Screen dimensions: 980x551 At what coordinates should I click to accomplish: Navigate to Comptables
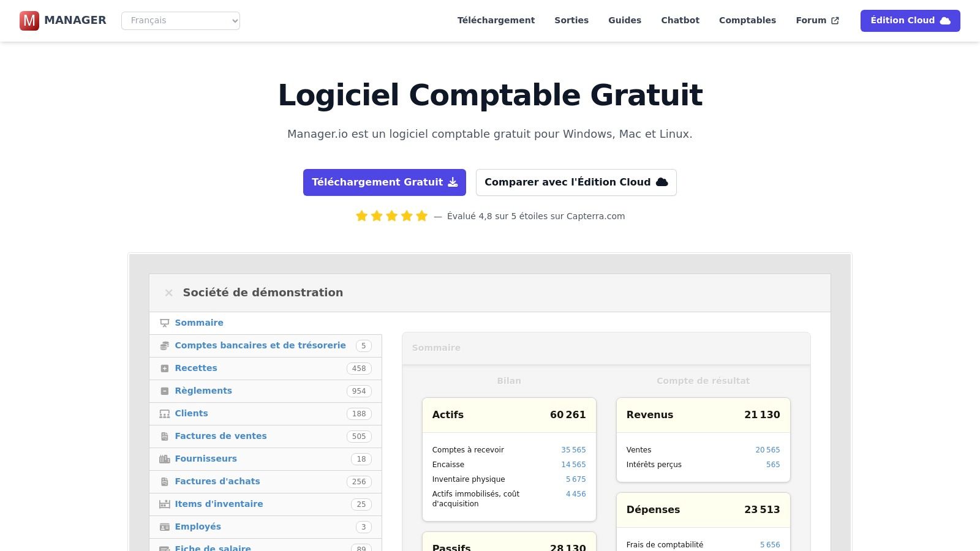[x=747, y=20]
